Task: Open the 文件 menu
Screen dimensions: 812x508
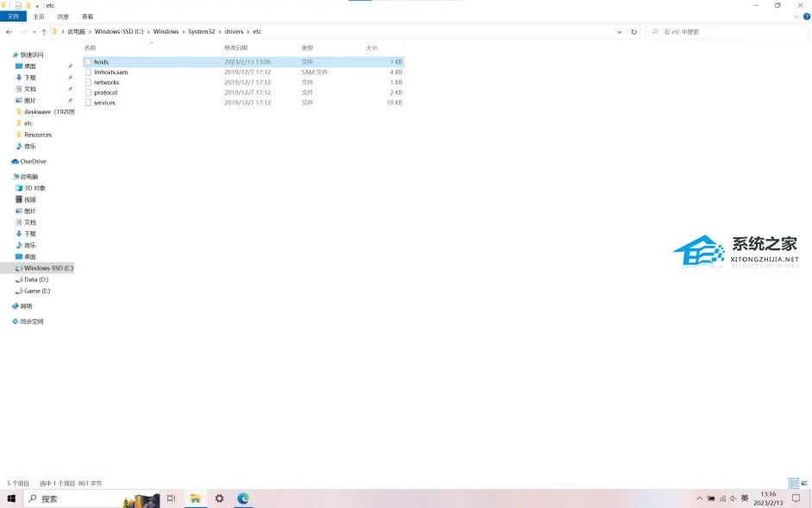Action: coord(13,16)
